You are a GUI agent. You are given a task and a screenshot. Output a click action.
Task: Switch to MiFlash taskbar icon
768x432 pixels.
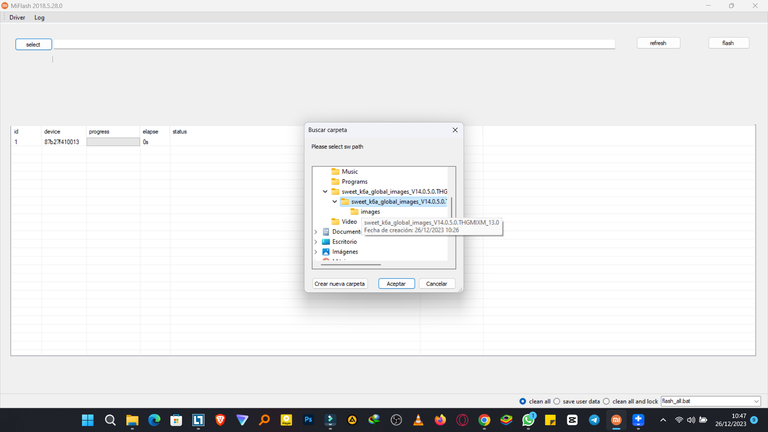[616, 420]
